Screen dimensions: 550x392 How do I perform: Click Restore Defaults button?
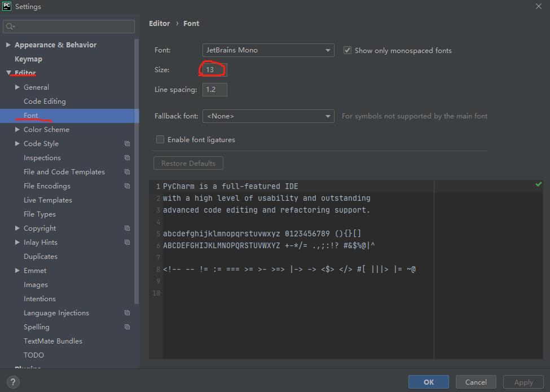point(188,163)
